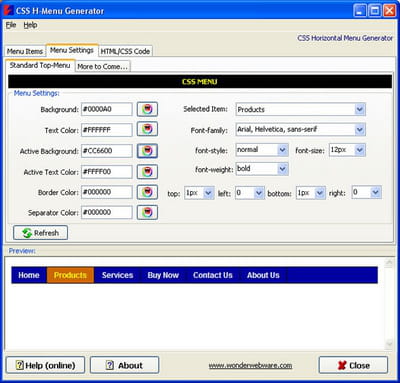Open the Help (online) button
This screenshot has width=400, height=383.
[x=46, y=365]
